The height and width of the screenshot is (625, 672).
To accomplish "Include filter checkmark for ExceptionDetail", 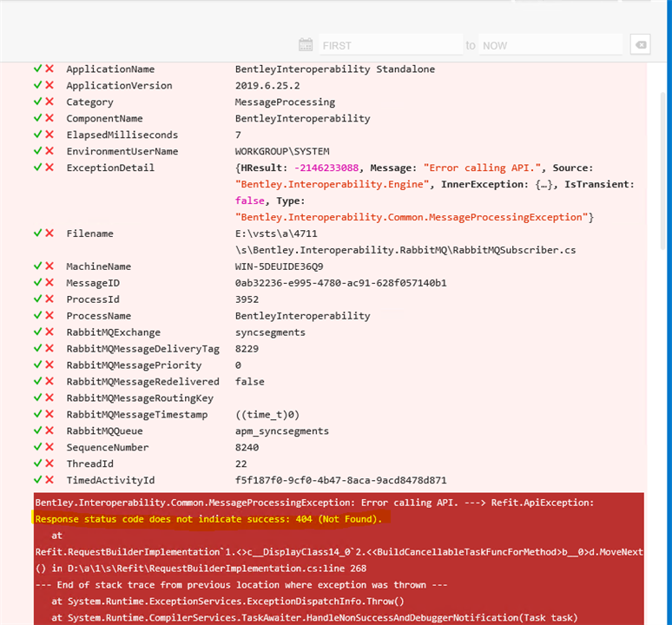I will (37, 167).
